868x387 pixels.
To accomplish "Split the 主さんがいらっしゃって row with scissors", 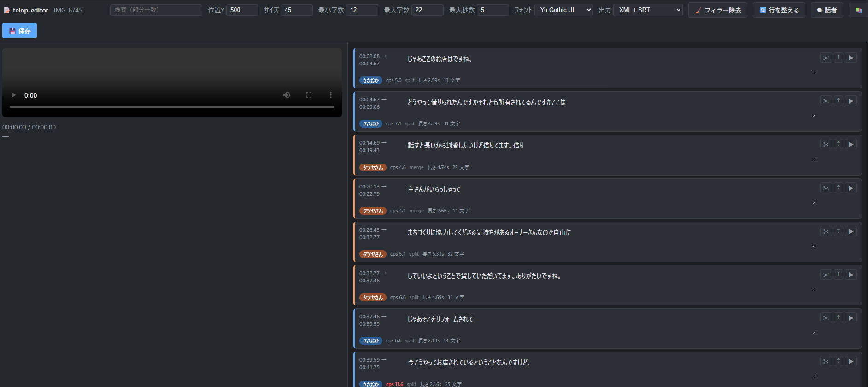I will [826, 188].
